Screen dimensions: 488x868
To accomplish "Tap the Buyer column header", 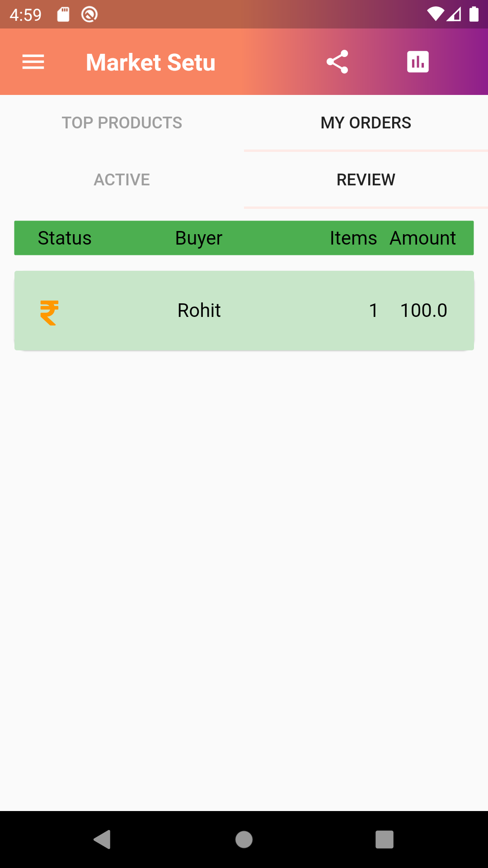I will point(199,238).
